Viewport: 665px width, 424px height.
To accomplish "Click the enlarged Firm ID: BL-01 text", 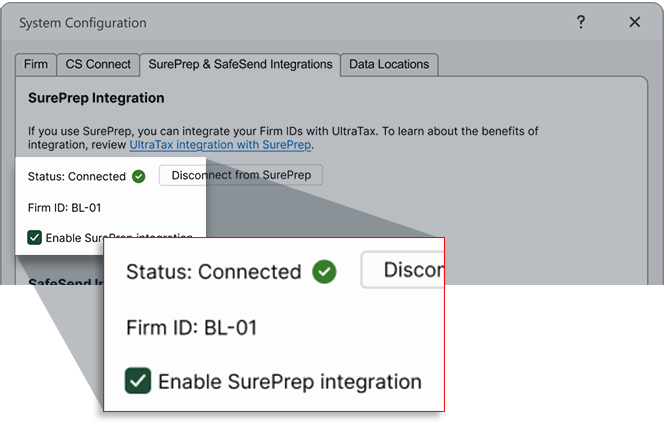I will point(192,327).
